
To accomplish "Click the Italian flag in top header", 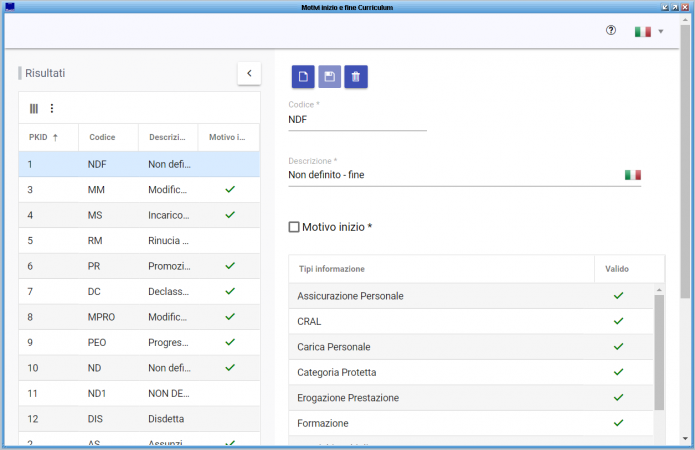I will click(x=643, y=32).
